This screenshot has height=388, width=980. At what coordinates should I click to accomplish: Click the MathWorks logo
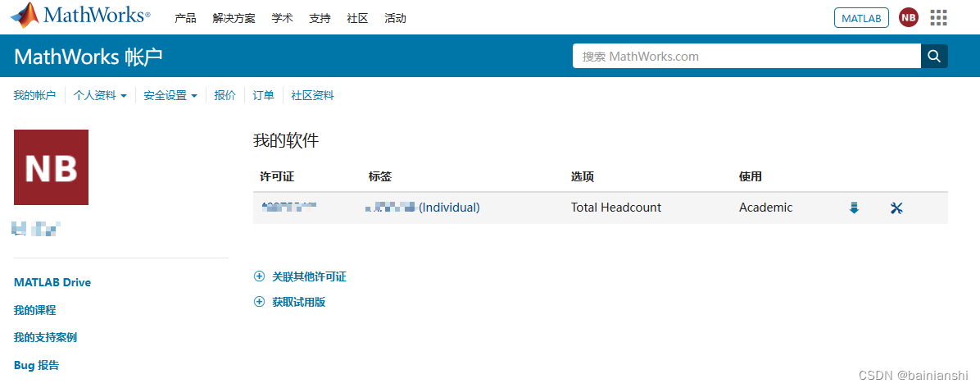point(80,16)
